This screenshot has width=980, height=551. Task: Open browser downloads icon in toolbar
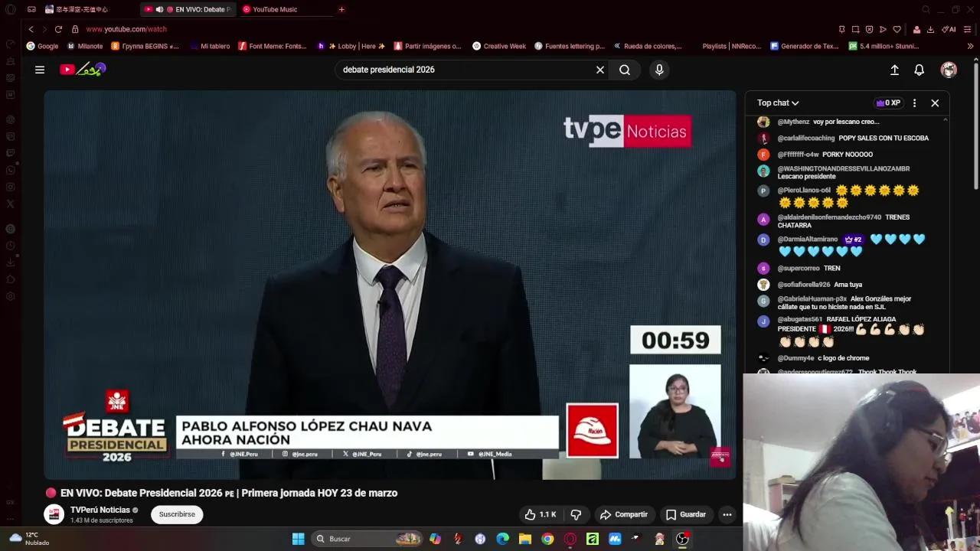click(930, 29)
